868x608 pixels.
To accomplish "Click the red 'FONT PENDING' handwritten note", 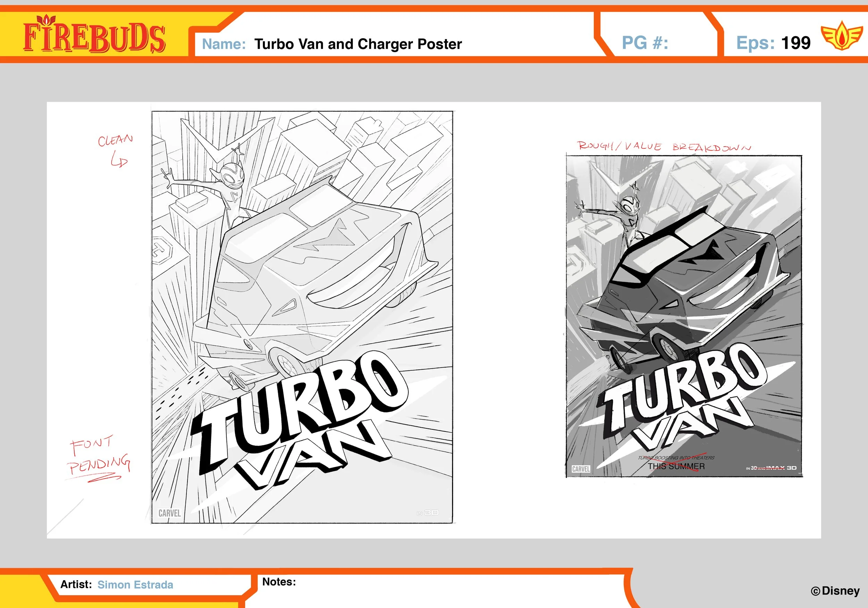I will click(99, 458).
